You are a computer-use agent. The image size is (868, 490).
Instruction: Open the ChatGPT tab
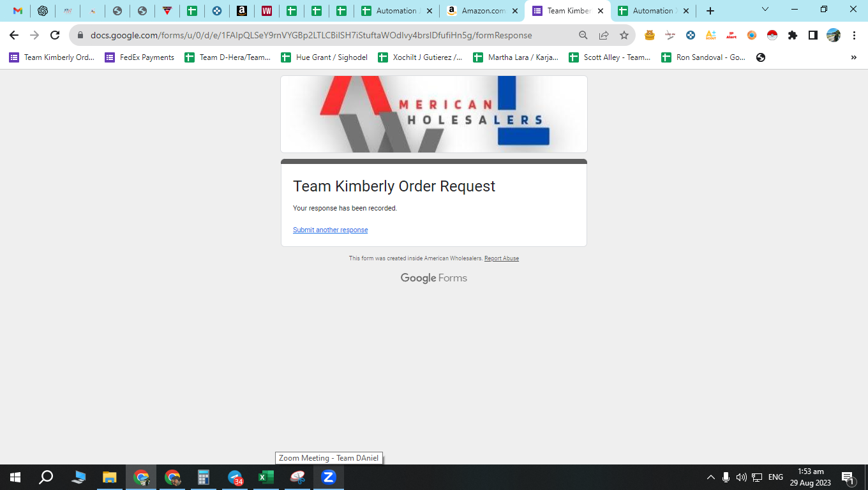pyautogui.click(x=43, y=11)
